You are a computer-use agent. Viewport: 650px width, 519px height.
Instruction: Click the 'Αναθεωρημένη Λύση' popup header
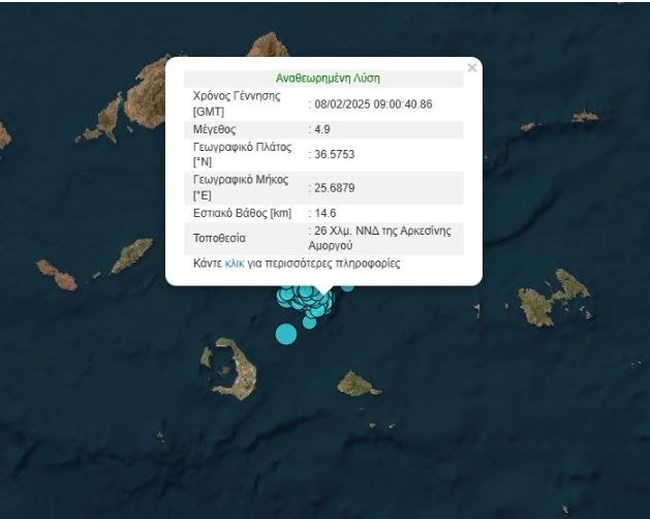[x=327, y=77]
